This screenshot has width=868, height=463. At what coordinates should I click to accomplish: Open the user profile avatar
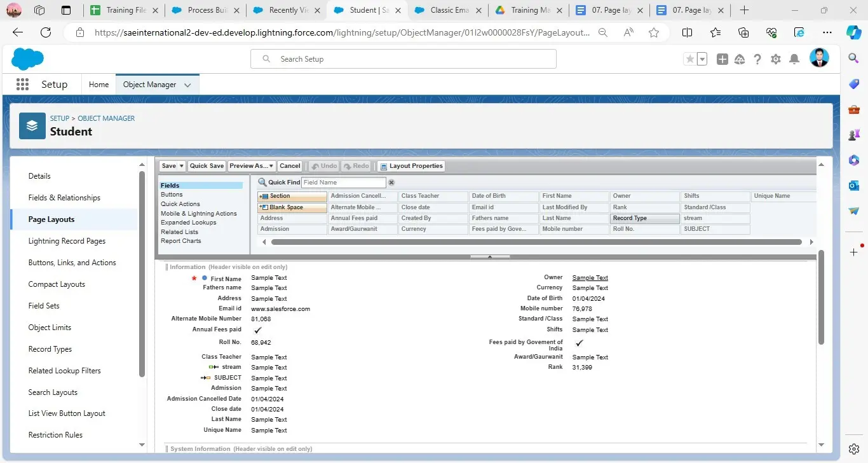[818, 59]
